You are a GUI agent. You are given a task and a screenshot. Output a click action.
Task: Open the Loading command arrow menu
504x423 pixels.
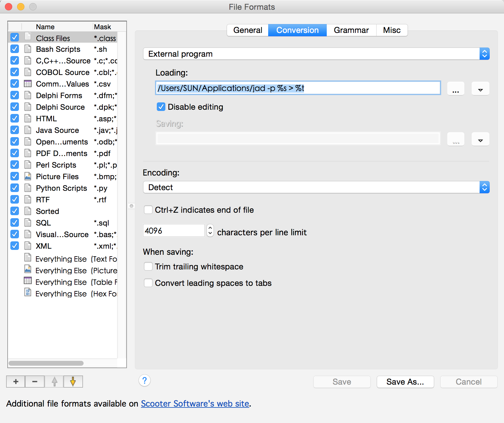pyautogui.click(x=480, y=89)
